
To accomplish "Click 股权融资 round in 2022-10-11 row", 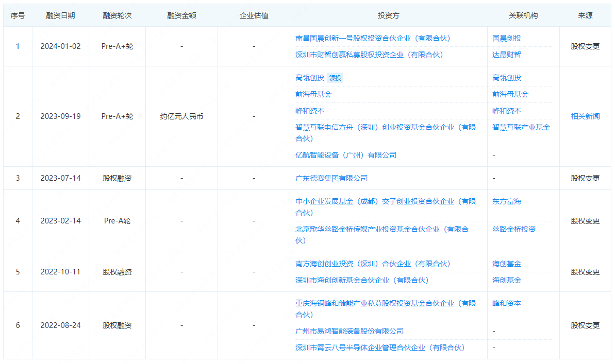I will [x=117, y=271].
